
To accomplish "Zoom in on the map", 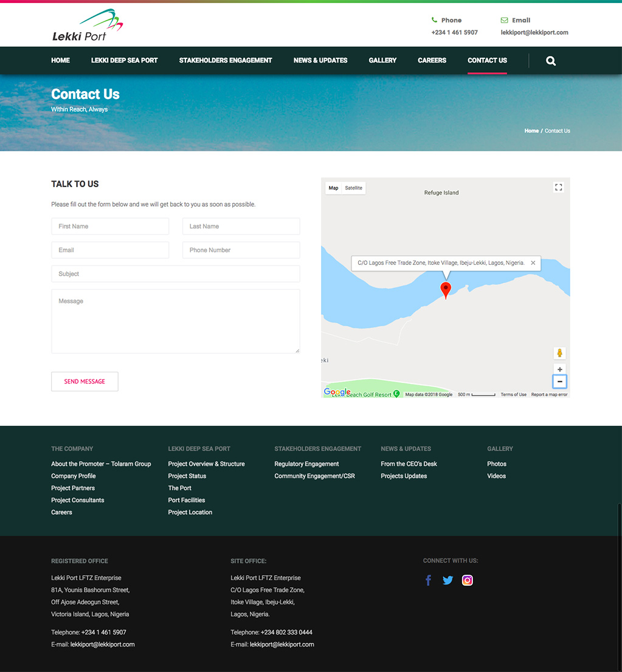I will (559, 369).
